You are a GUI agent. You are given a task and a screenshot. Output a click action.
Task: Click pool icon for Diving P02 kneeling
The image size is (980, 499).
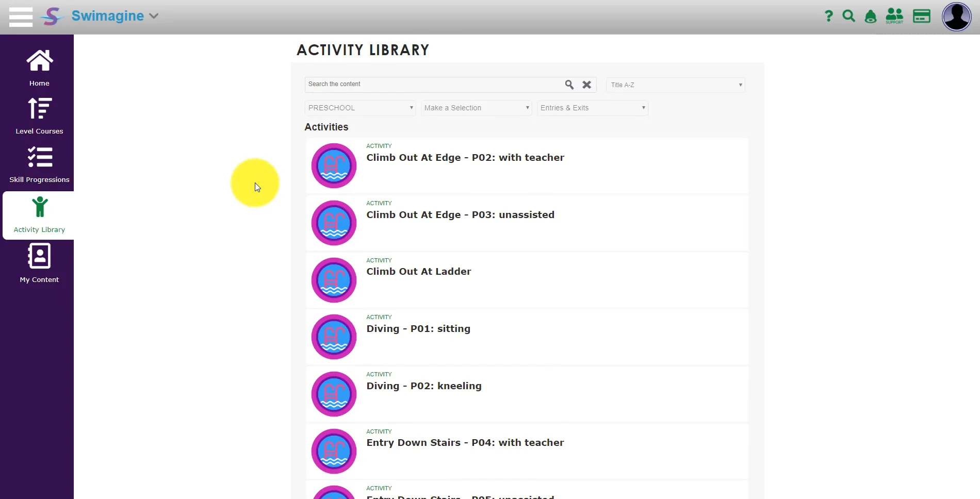[x=334, y=394]
